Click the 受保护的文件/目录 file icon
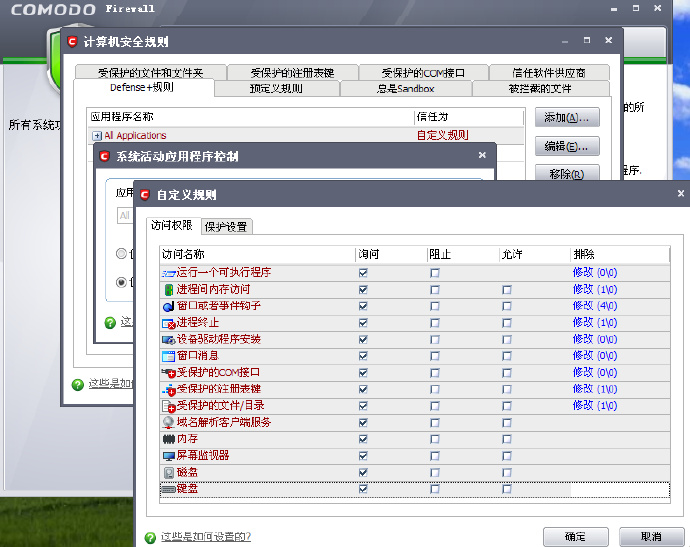This screenshot has height=547, width=690. (x=169, y=406)
